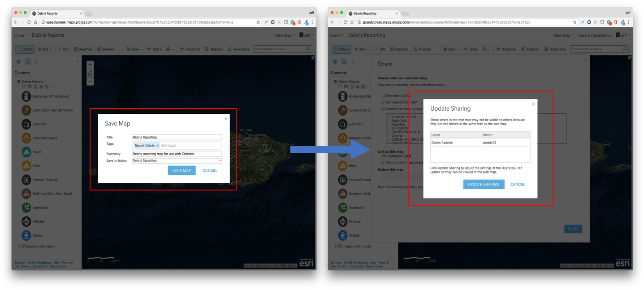Open the Save dropdown in left window toolbar
644x290 pixels.
(135, 49)
